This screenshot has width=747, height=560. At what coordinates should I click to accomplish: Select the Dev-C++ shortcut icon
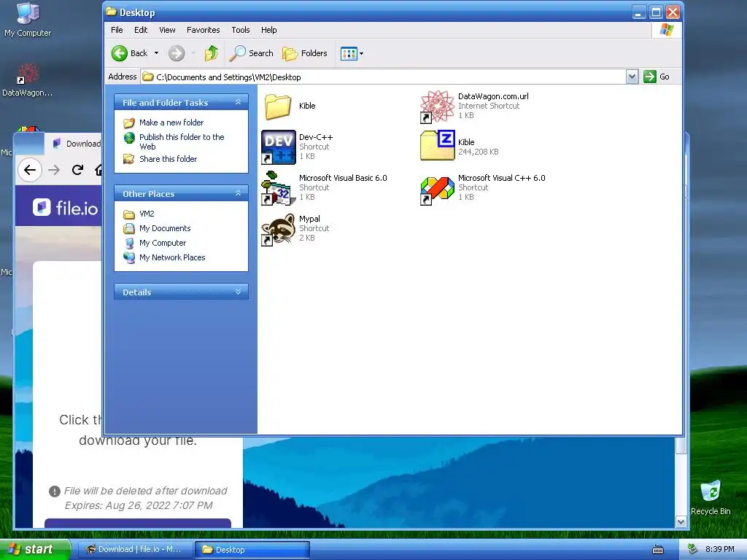pos(279,147)
